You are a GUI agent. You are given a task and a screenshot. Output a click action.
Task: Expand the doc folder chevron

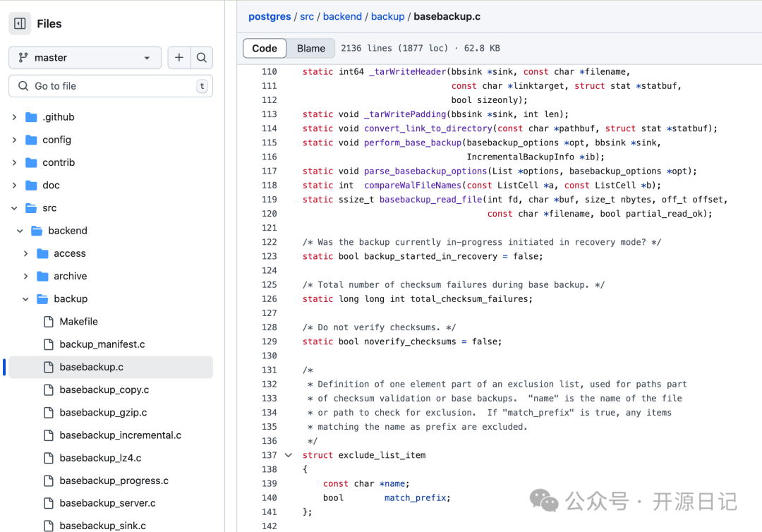(15, 185)
